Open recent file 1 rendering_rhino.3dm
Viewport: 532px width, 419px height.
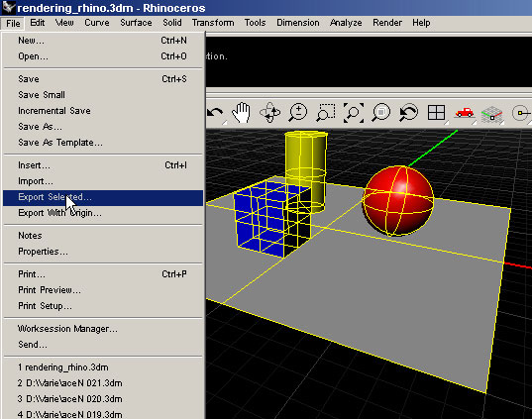[103, 367]
